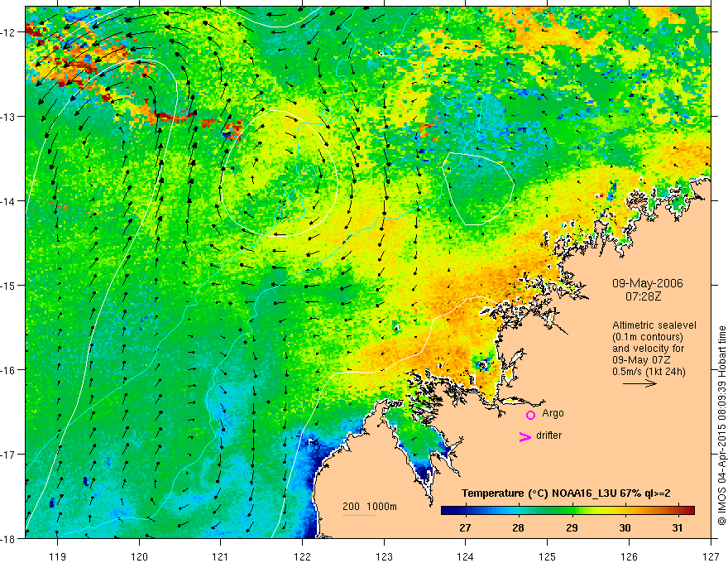Viewport: 728px width, 563px height.
Task: Click the latitude axis label -15
Action: pyautogui.click(x=8, y=285)
